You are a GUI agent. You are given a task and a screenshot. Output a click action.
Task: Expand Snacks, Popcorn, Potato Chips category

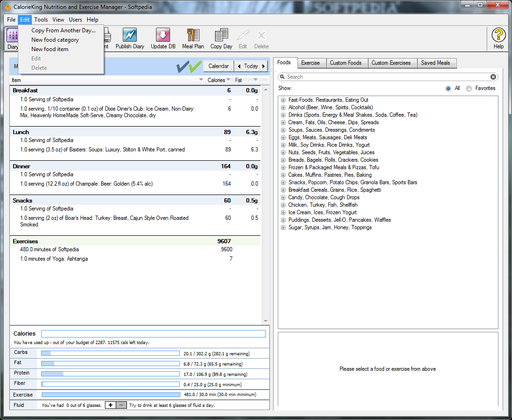pos(283,183)
